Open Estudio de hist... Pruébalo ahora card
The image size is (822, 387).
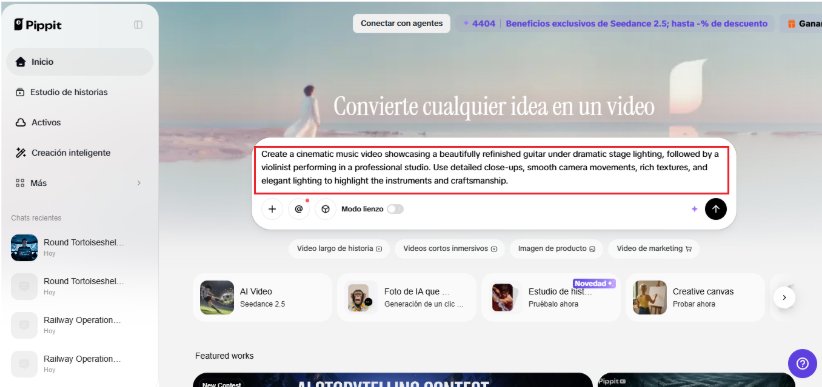point(551,297)
